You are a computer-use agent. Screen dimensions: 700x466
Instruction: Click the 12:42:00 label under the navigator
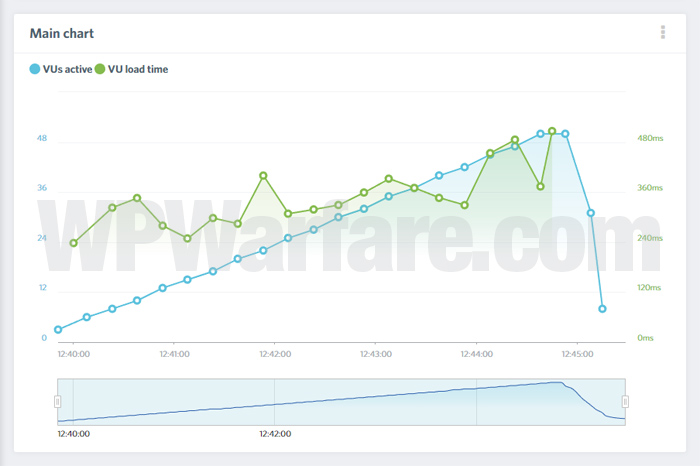pyautogui.click(x=275, y=434)
